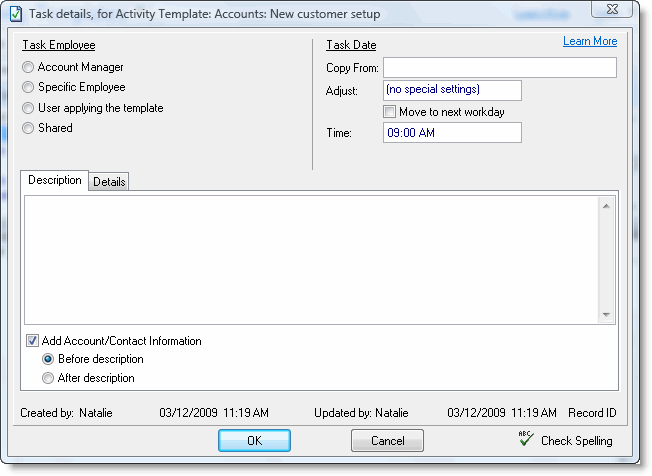
Task: Select User applying the template option
Action: coord(28,108)
